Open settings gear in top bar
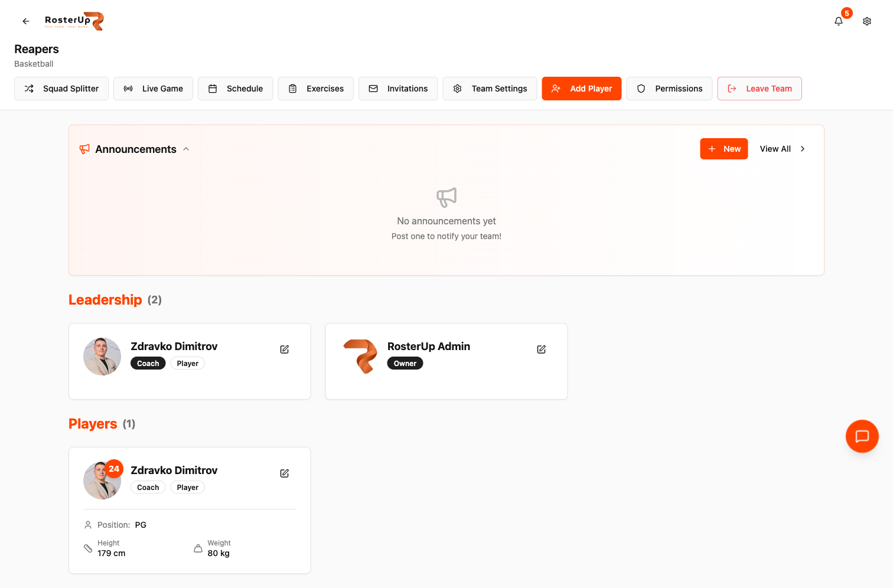The image size is (893, 588). click(867, 21)
